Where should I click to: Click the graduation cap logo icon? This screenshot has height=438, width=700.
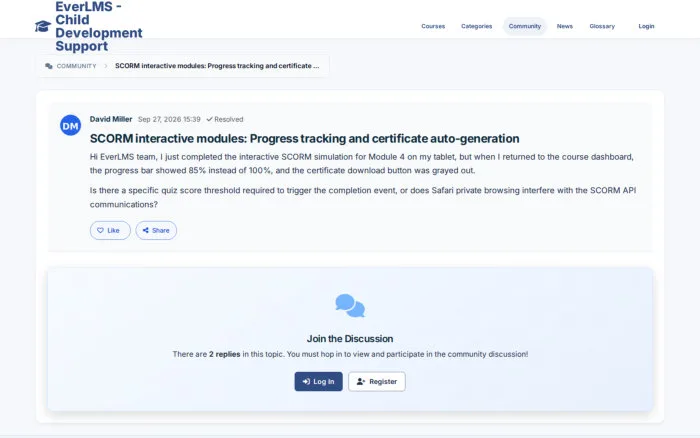point(43,26)
